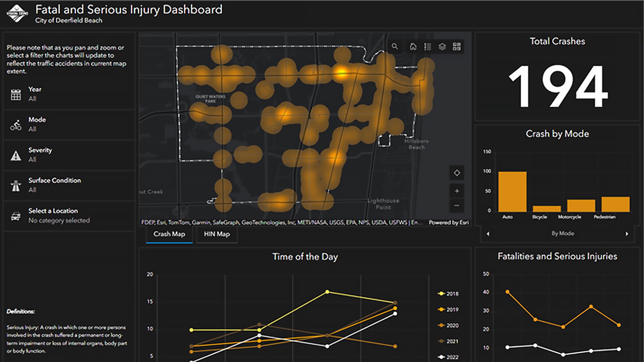This screenshot has width=644, height=362.
Task: Click the Fatal and Serious Injury Dashboard title
Action: 129,10
